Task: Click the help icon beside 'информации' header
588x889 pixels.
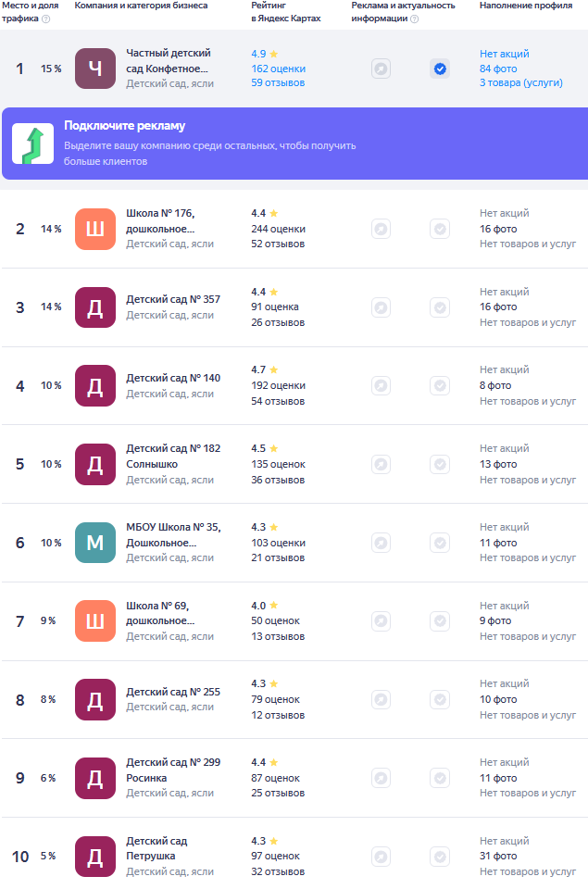Action: (415, 19)
